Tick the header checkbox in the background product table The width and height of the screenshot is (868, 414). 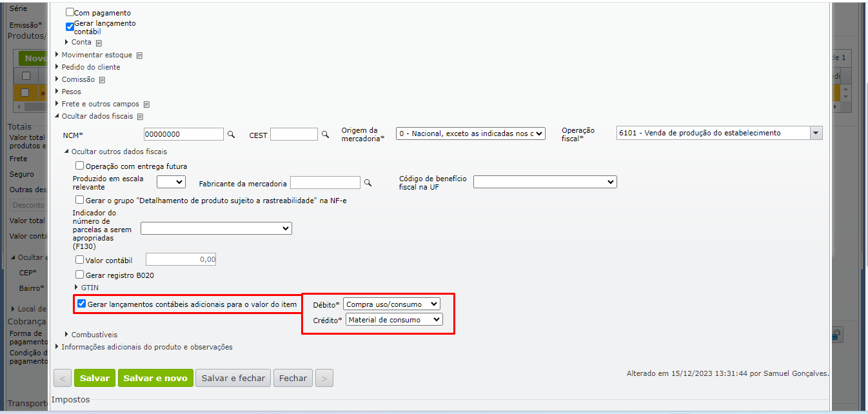tap(26, 76)
